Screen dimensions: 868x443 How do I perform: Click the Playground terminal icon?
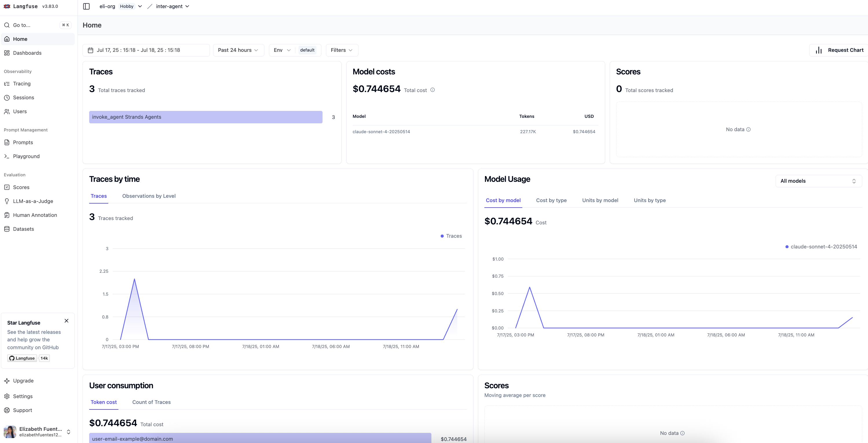[x=7, y=156]
